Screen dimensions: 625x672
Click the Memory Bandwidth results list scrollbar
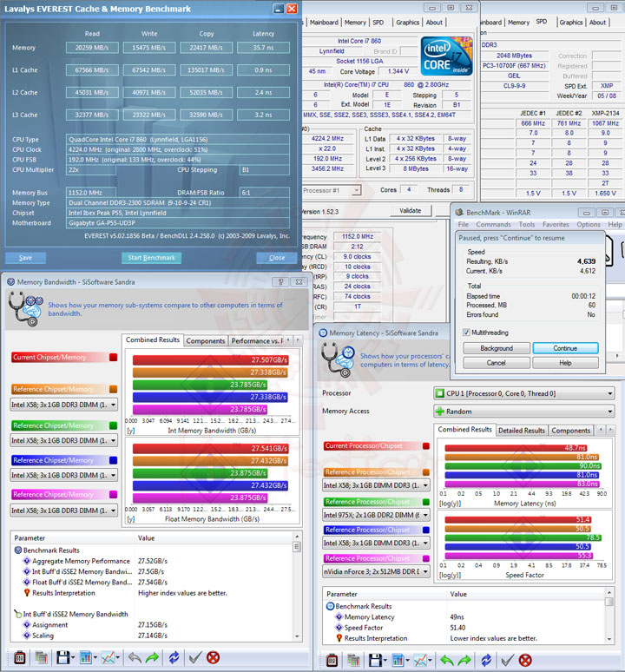click(x=297, y=586)
